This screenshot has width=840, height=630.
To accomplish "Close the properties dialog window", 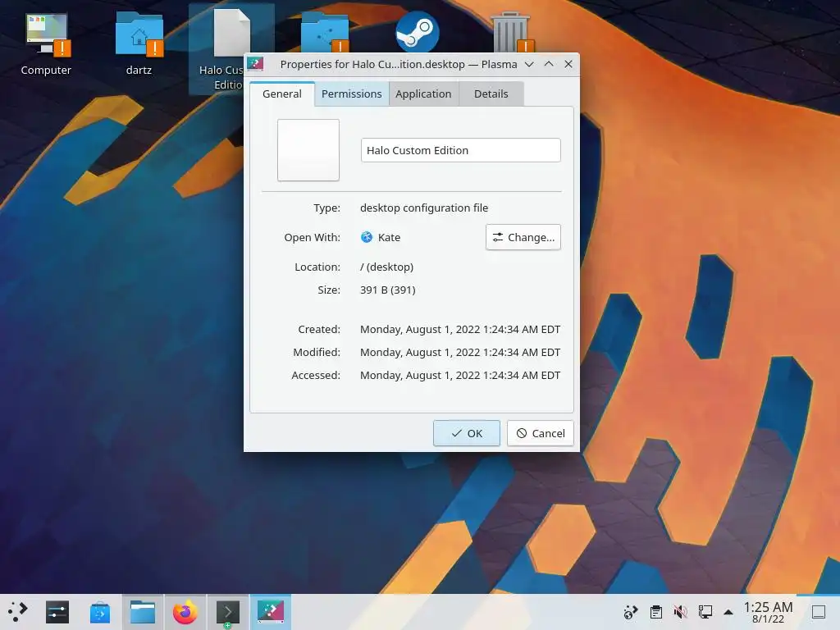I will coord(568,64).
